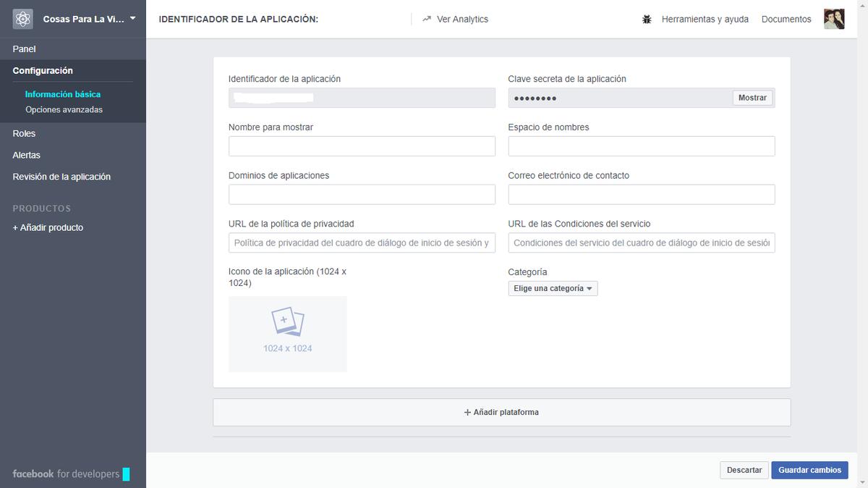Click the Herramientas y ayuda tools icon
The width and height of the screenshot is (868, 488).
coord(647,19)
